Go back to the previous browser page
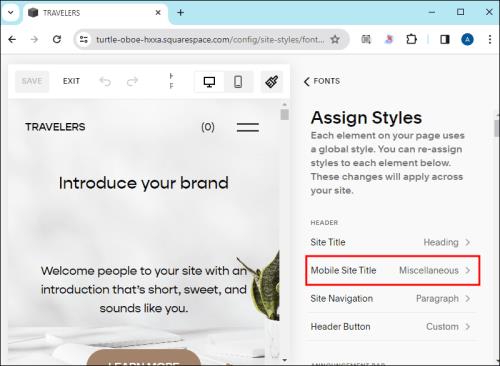This screenshot has width=500, height=366. 12,40
